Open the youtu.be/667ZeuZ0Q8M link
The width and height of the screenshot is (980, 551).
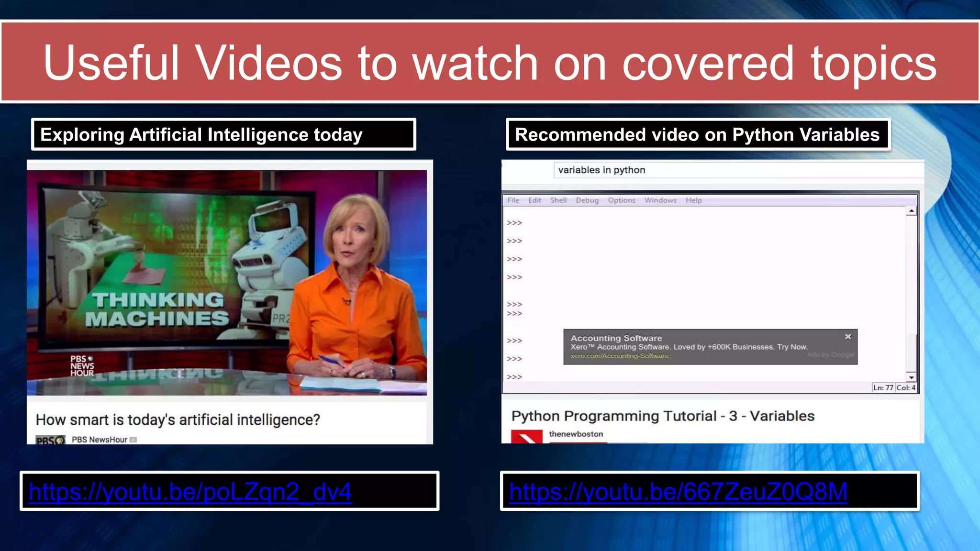pyautogui.click(x=679, y=491)
